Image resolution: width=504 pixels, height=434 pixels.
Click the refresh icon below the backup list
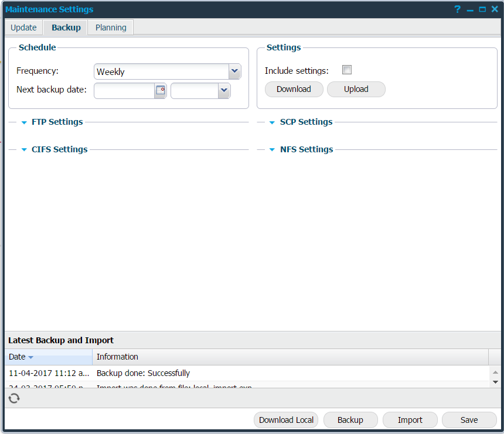(x=13, y=398)
